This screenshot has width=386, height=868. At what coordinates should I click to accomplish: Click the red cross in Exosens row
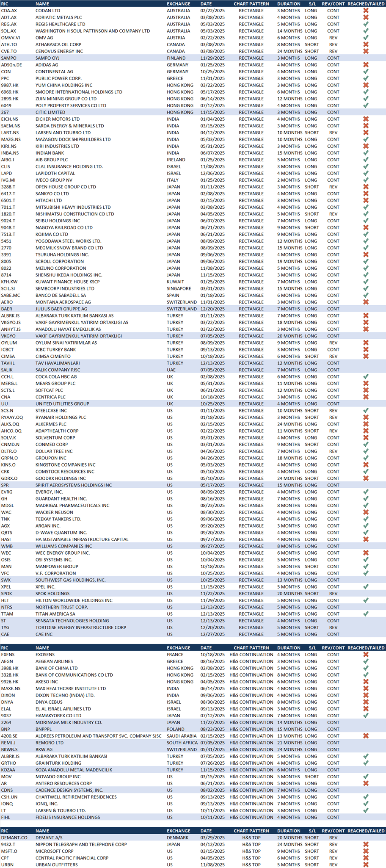(x=366, y=655)
